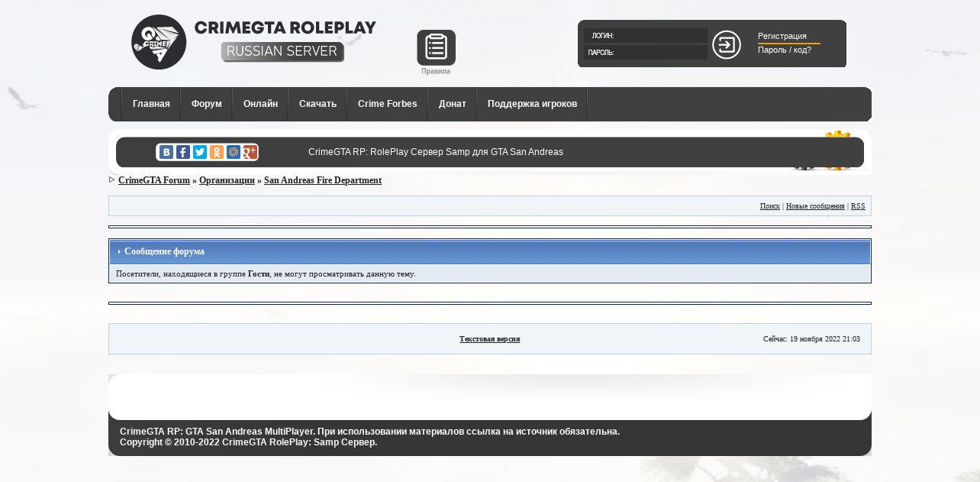Open the Пароль / код? link
980x482 pixels.
click(x=785, y=50)
